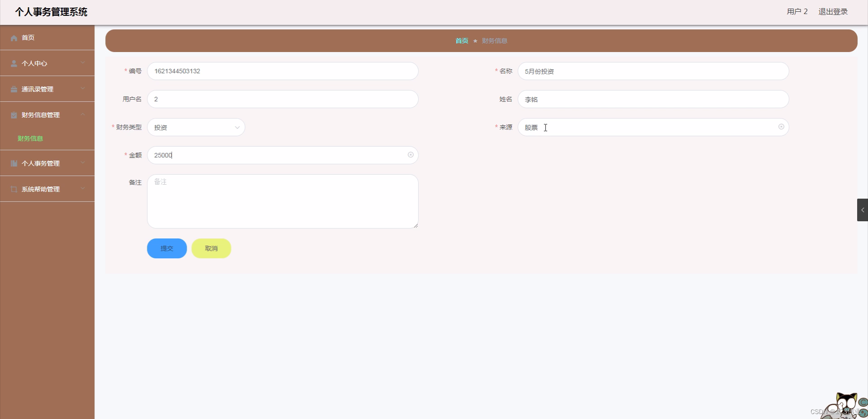Click the calendar icon beside 财务信息管理
This screenshot has width=868, height=419.
click(x=13, y=115)
